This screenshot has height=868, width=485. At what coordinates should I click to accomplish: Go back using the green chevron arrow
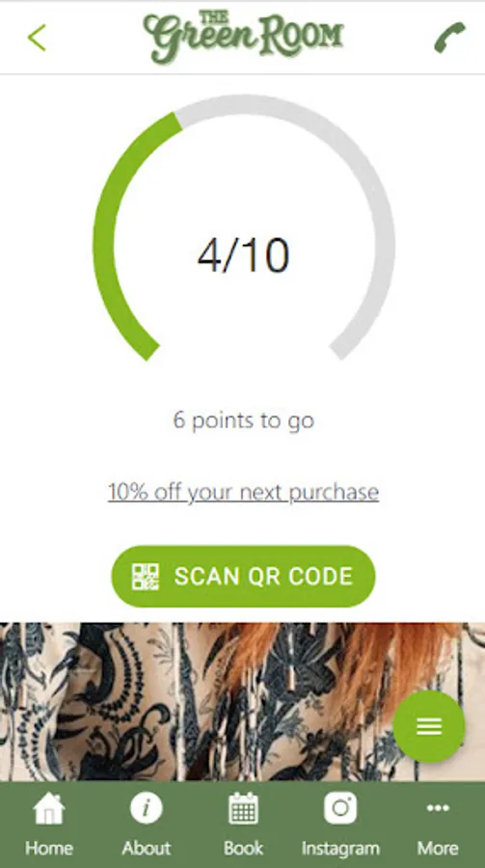[37, 38]
